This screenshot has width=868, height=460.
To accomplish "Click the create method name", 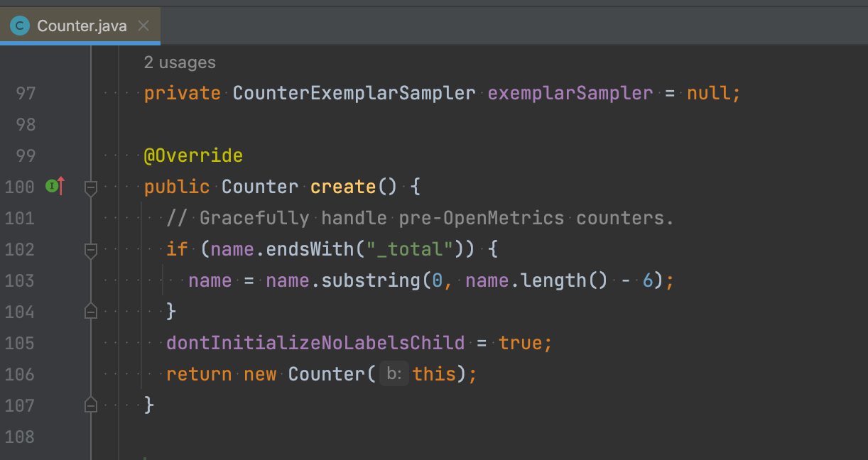I will coord(343,187).
